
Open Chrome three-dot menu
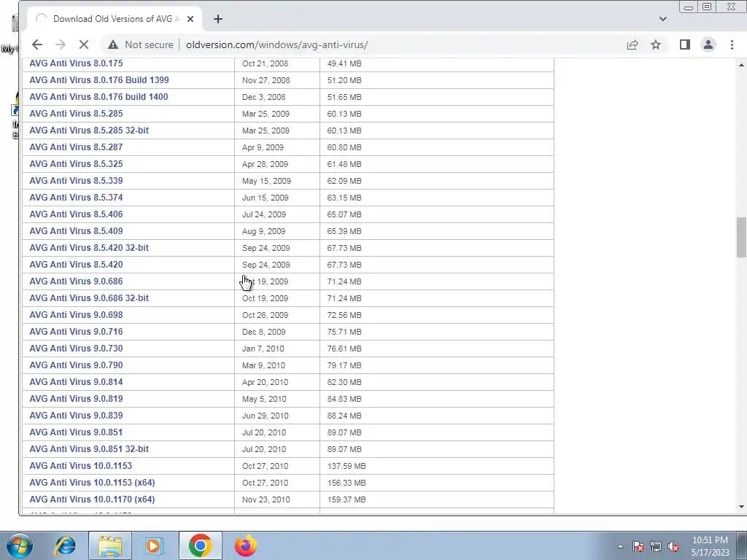(732, 44)
